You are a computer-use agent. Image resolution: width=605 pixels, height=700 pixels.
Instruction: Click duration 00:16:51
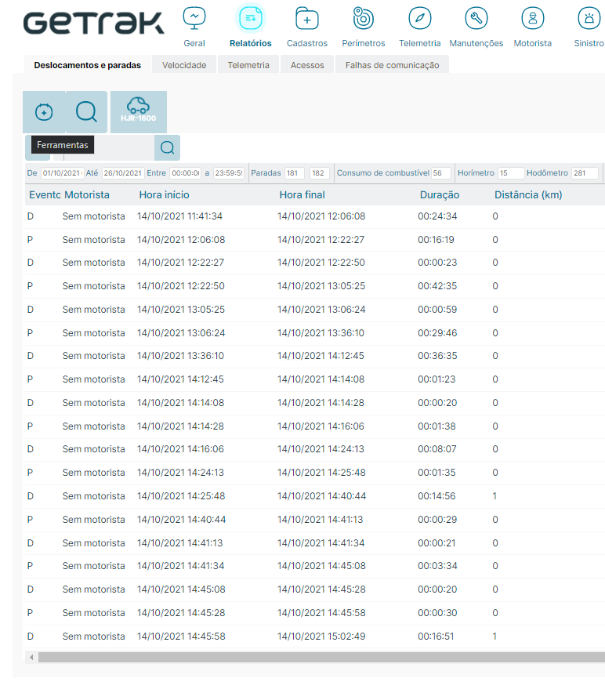tap(436, 637)
